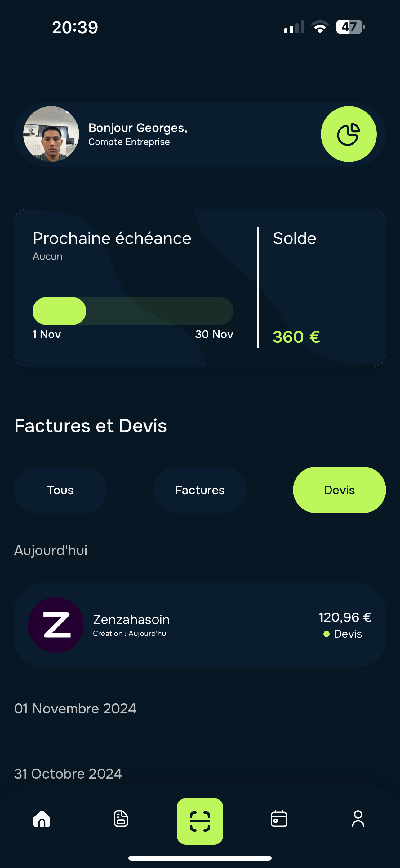This screenshot has width=400, height=868.
Task: Tap the Bonjour Georges greeting text
Action: pos(138,128)
